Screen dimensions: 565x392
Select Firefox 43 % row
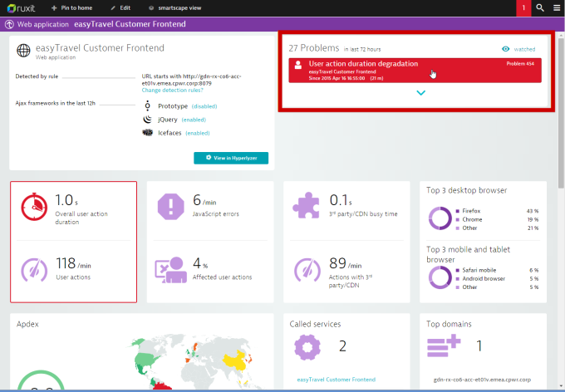tap(497, 211)
